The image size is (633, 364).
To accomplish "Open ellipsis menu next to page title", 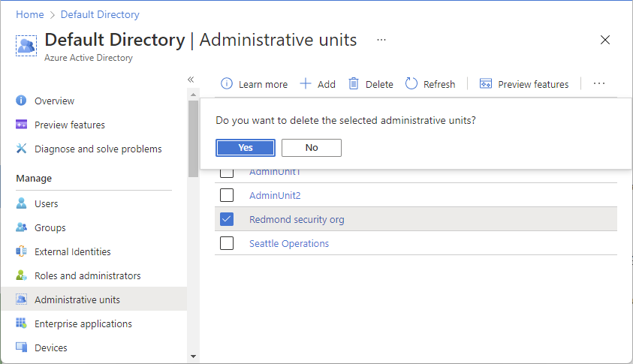I will tap(381, 40).
